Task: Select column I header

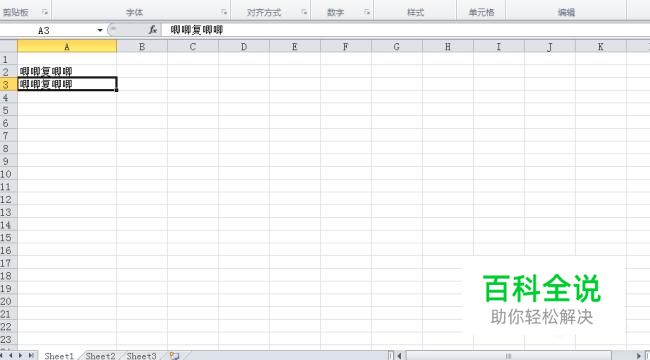Action: tap(499, 46)
